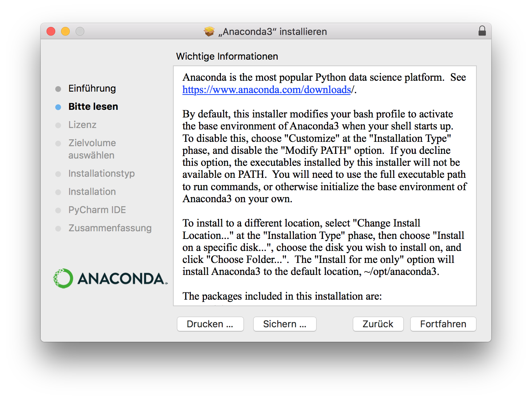Image resolution: width=532 pixels, height=400 pixels.
Task: Click the lock icon in title bar
Action: pos(482,31)
